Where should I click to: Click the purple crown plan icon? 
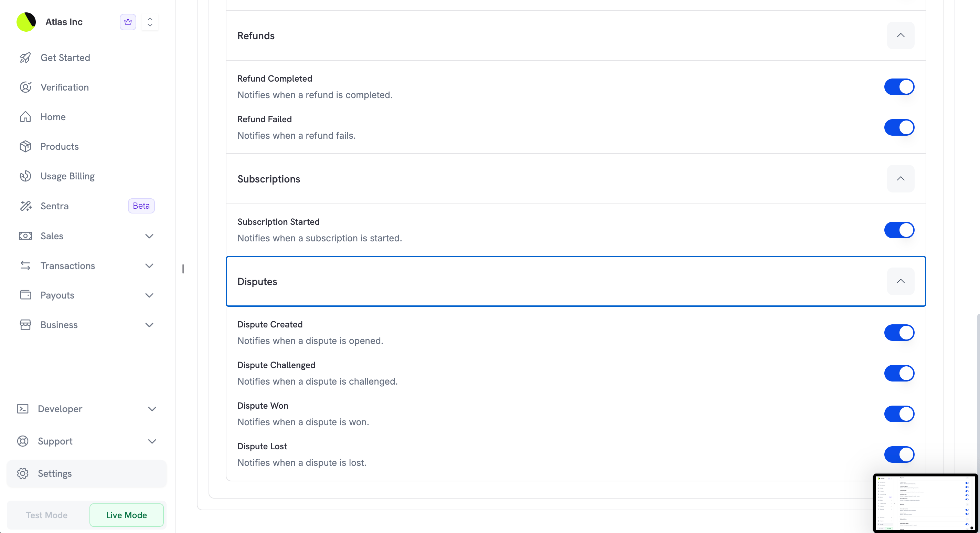point(128,22)
